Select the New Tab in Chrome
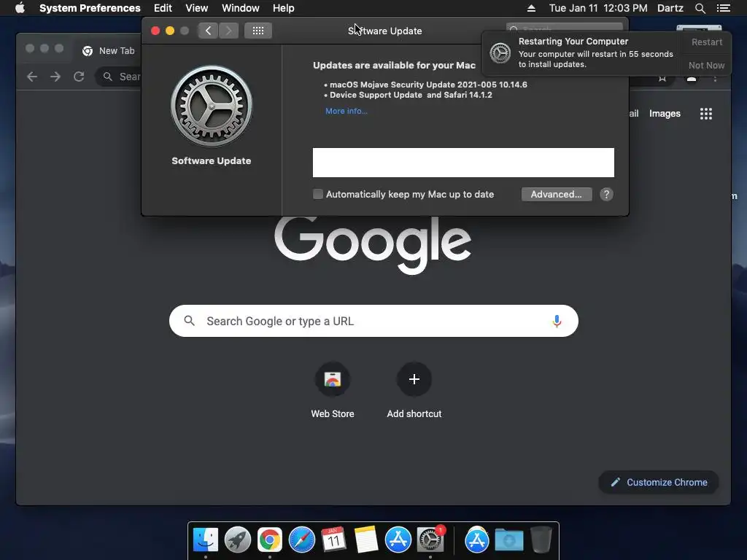Image resolution: width=747 pixels, height=560 pixels. click(109, 51)
